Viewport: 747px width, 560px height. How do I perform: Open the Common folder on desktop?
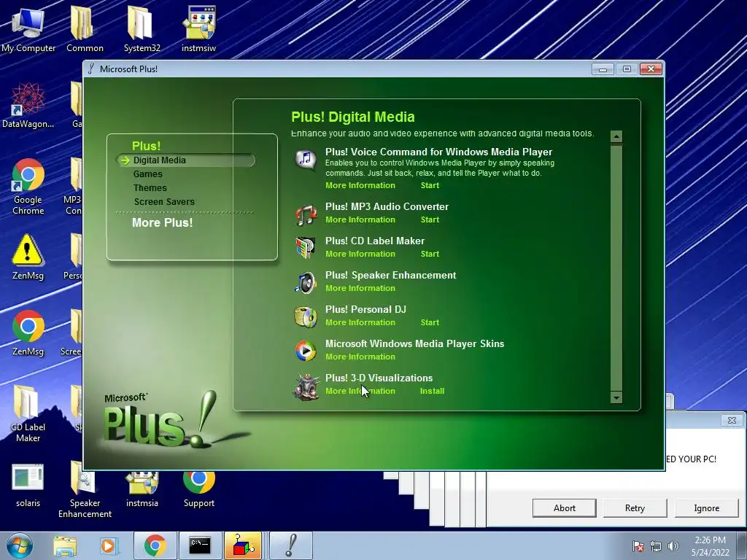(x=85, y=28)
